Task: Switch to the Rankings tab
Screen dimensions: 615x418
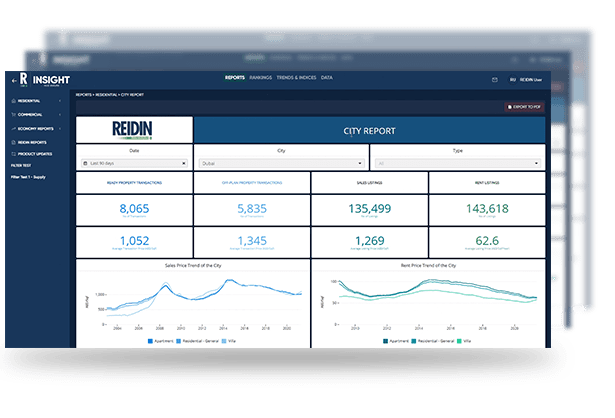Action: [x=260, y=78]
